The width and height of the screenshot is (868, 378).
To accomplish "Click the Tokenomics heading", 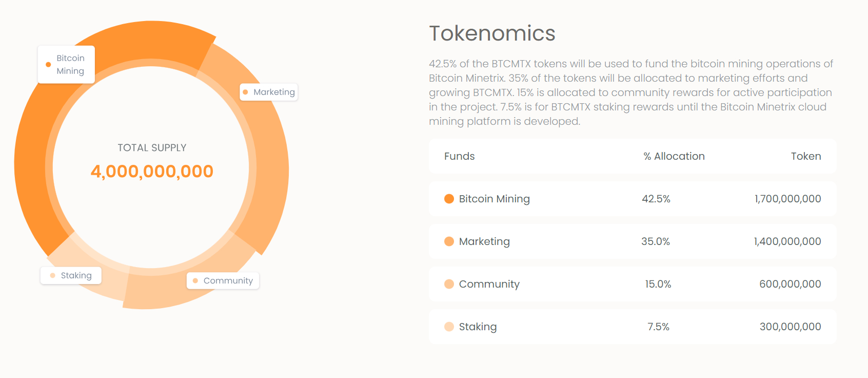I will 492,33.
